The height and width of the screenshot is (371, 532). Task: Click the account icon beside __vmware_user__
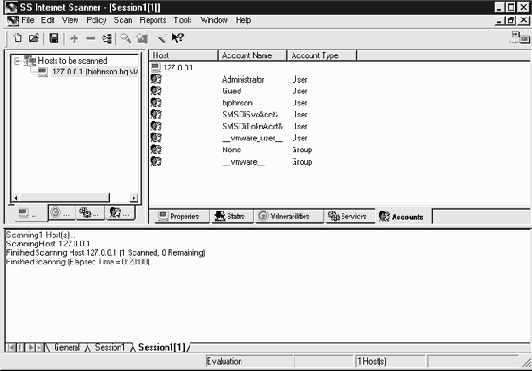click(156, 137)
